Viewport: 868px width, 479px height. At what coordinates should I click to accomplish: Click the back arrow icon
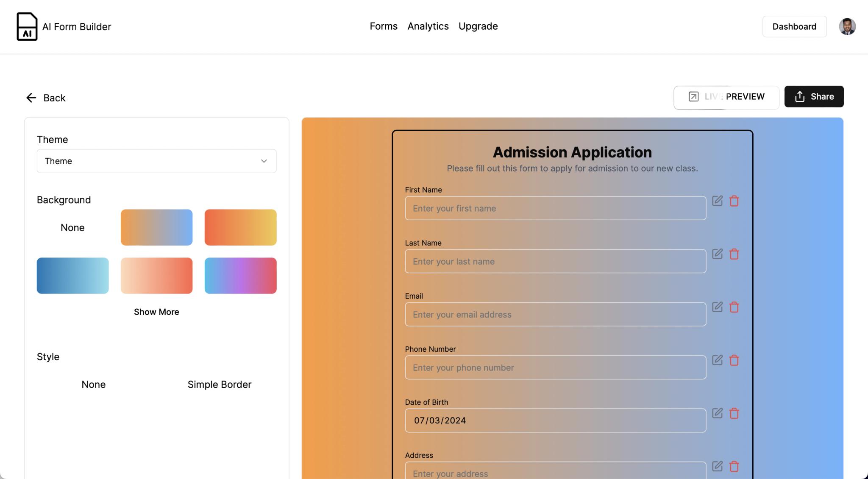pos(31,98)
